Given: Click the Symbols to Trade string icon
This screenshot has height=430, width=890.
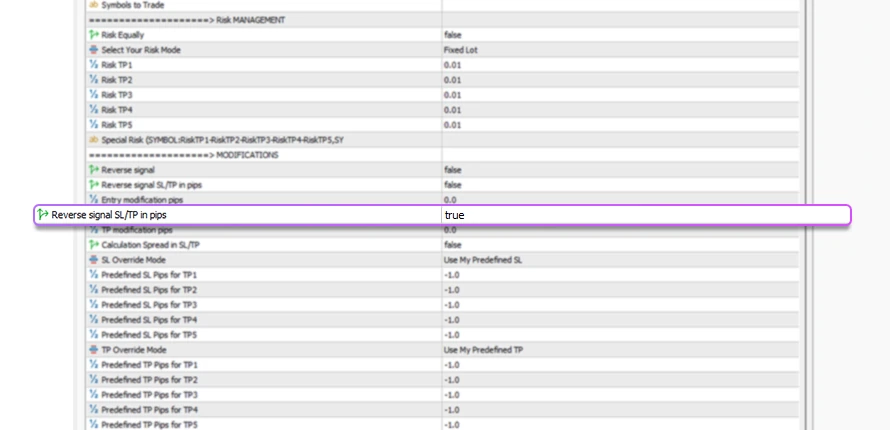Looking at the screenshot, I should click(x=93, y=5).
